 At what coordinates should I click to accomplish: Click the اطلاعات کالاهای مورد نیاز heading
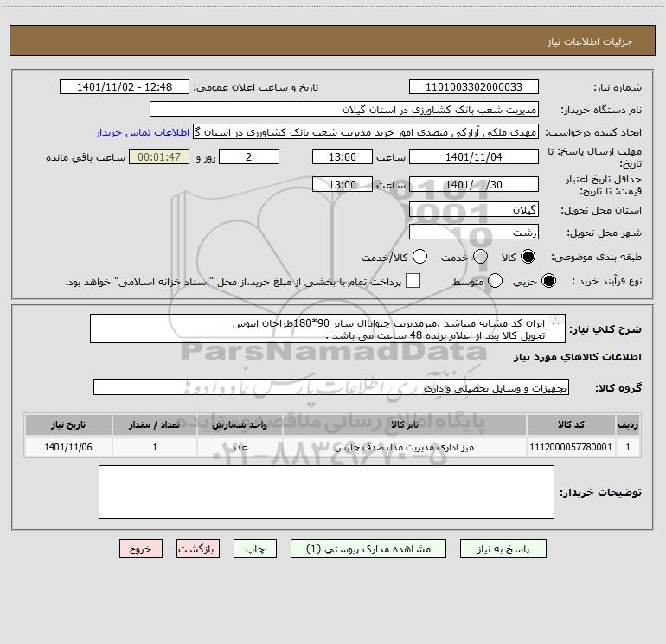577,357
